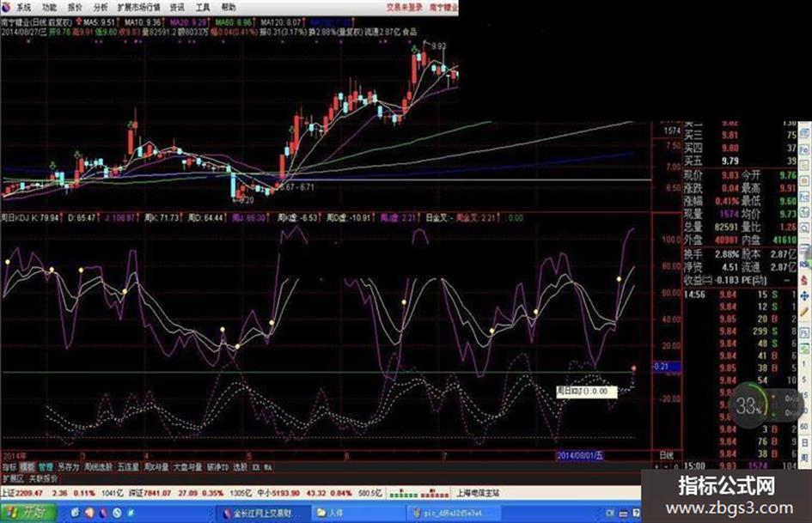Click the 南宁糖业 title link at top right
This screenshot has width=812, height=523.
coord(443,7)
